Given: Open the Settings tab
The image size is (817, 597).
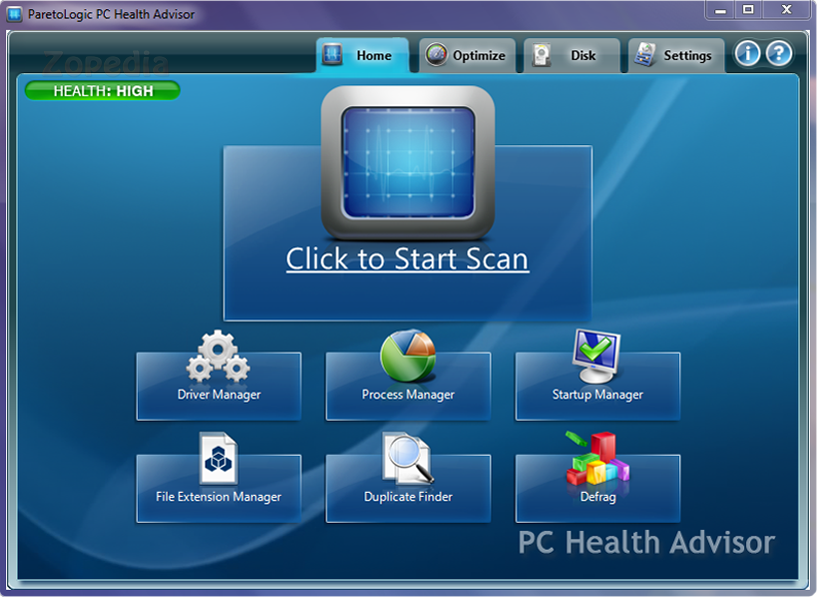Looking at the screenshot, I should [x=676, y=55].
